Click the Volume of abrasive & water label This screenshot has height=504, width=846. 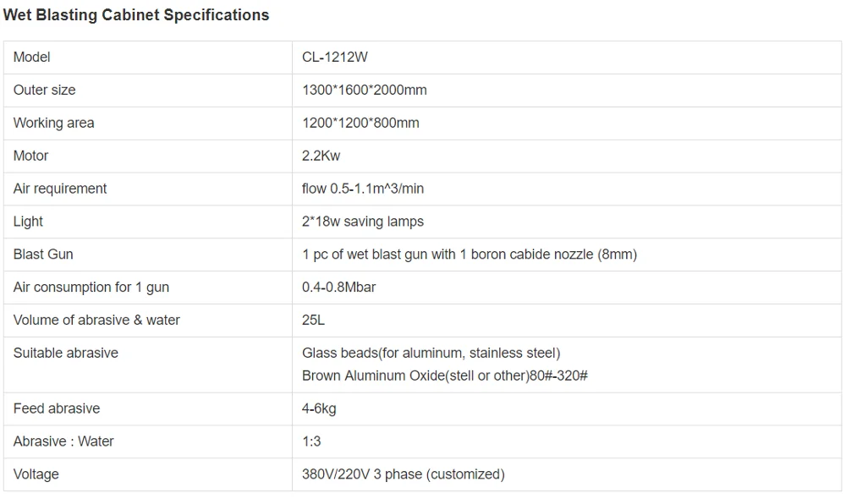coord(96,320)
